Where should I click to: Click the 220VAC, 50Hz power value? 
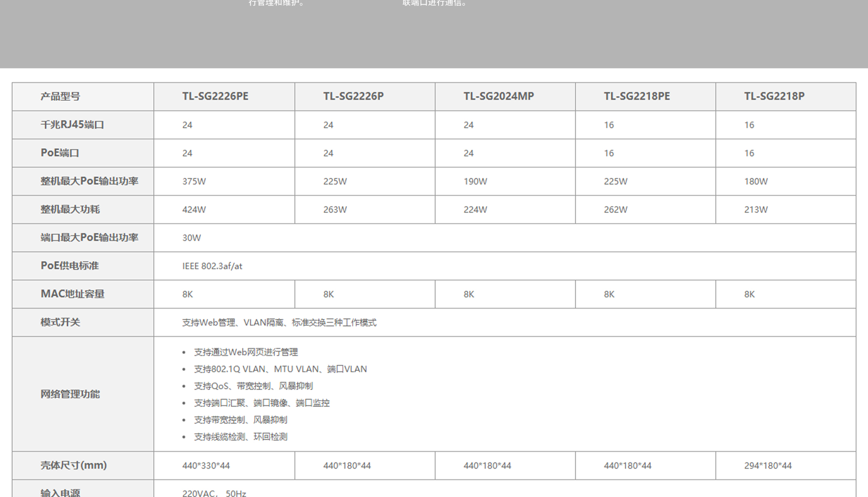pyautogui.click(x=214, y=493)
